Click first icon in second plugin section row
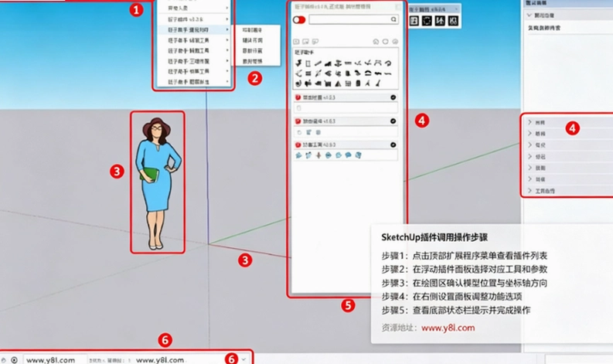Viewport: 613px width, 364px height. [299, 133]
